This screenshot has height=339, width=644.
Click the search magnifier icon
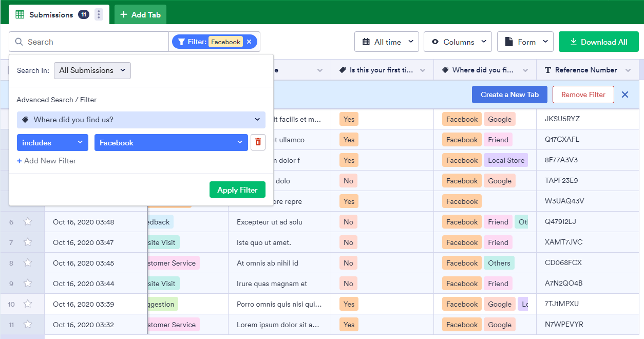tap(19, 42)
